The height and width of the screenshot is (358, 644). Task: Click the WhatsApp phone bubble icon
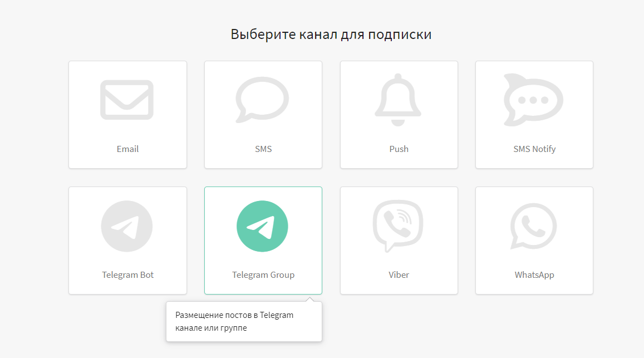[x=533, y=226]
